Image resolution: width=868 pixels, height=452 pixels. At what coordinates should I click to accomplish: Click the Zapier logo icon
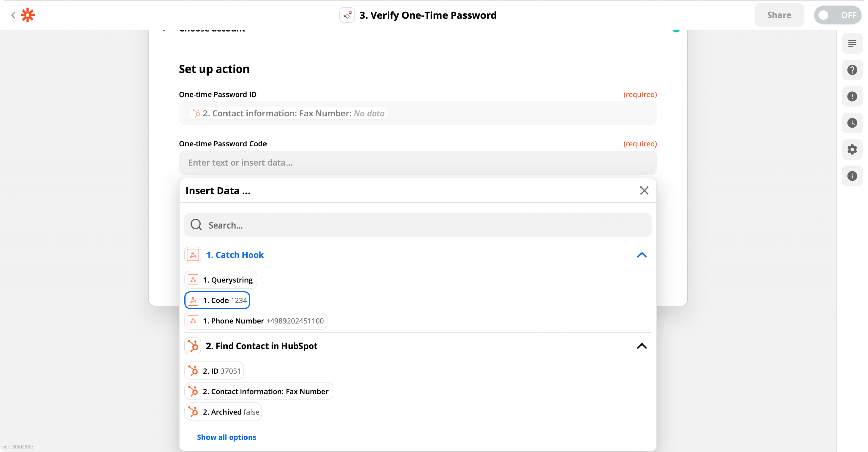(x=28, y=15)
